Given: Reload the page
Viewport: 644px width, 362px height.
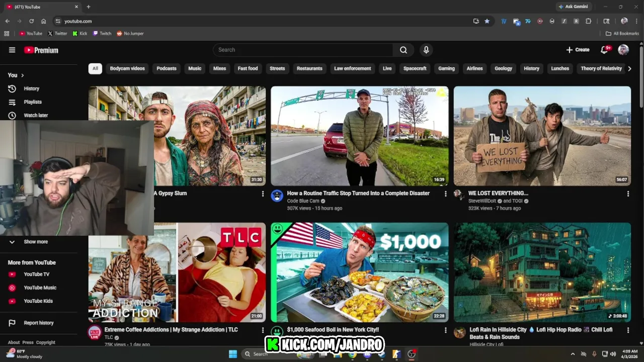Looking at the screenshot, I should point(31,21).
